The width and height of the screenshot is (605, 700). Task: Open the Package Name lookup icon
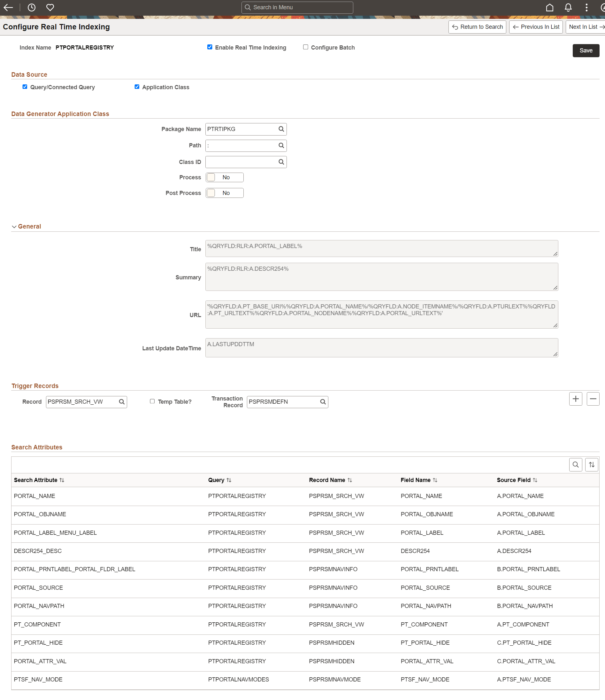tap(281, 129)
